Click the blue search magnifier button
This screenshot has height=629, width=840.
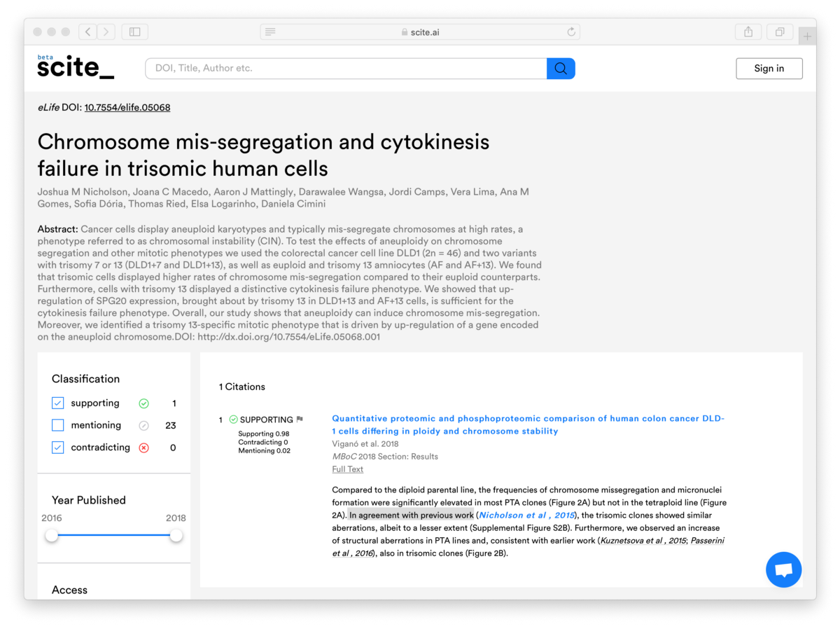[x=561, y=68]
